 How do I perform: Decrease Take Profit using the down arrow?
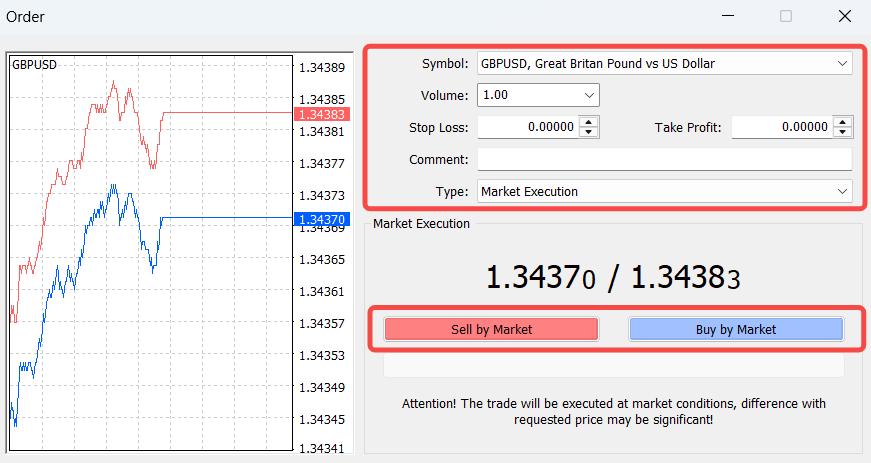pyautogui.click(x=843, y=132)
